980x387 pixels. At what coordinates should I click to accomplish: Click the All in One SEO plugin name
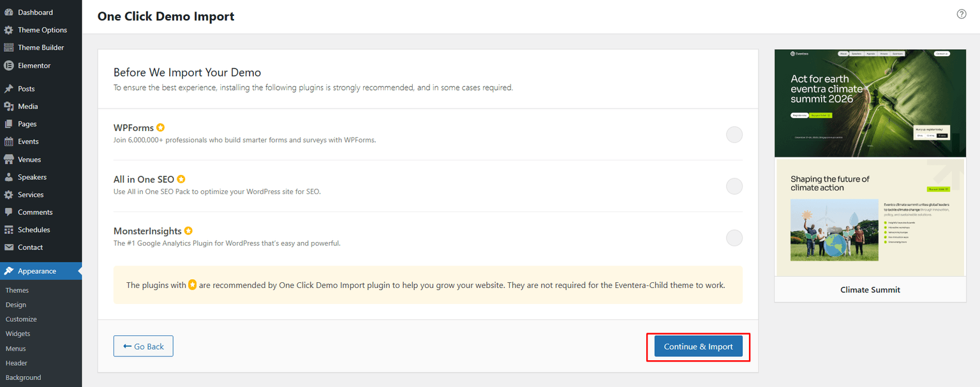[144, 179]
